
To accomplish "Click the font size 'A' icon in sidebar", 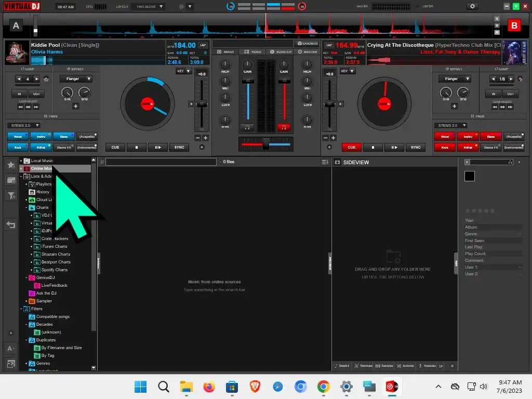I will (10, 349).
